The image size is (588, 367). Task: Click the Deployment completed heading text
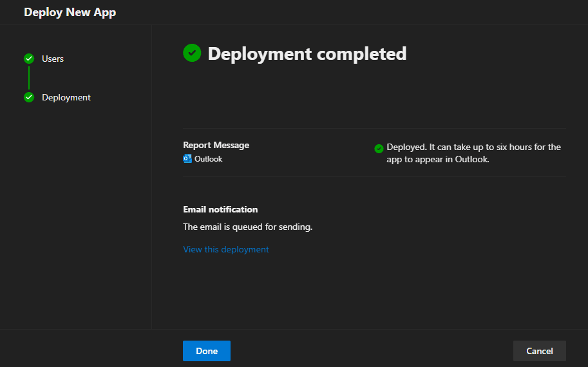307,53
